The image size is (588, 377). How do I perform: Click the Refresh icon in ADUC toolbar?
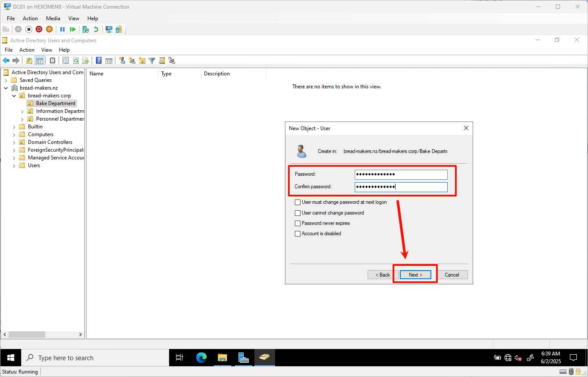click(76, 61)
